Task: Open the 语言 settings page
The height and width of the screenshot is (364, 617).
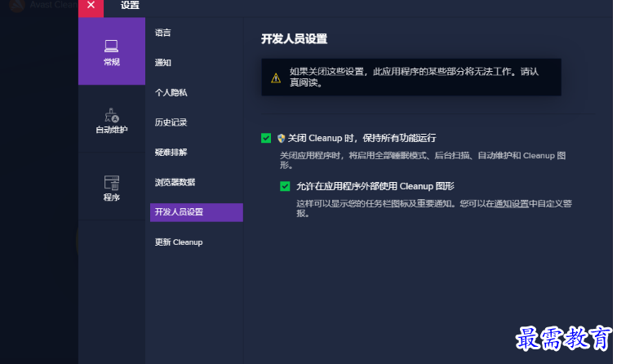Action: point(163,33)
